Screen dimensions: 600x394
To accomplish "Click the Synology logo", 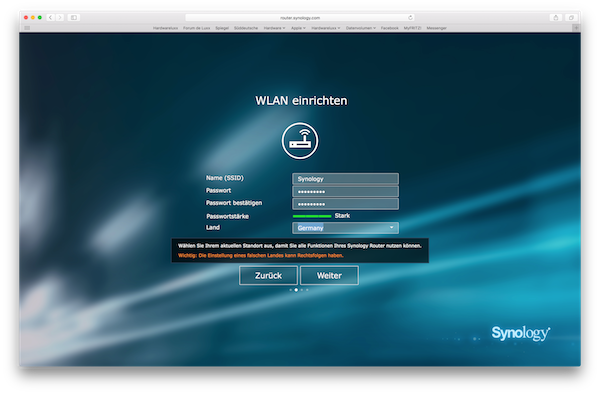I will pyautogui.click(x=521, y=333).
